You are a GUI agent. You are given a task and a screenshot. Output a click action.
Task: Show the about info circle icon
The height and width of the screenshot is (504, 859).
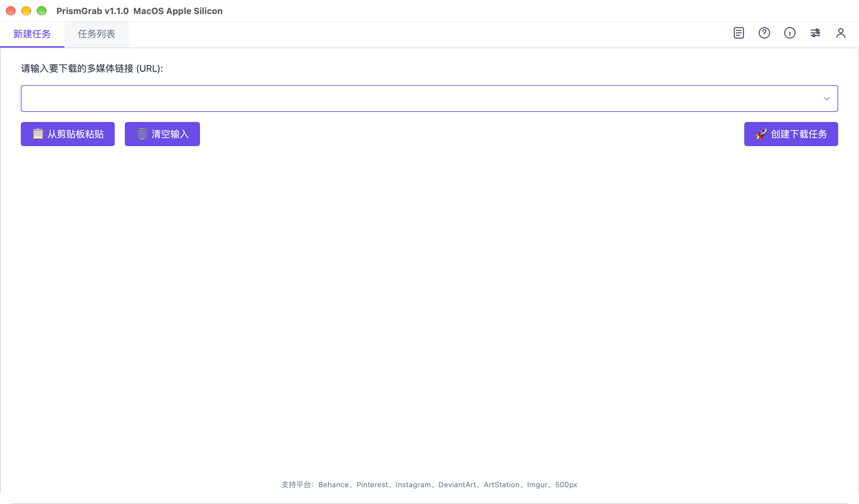(790, 33)
